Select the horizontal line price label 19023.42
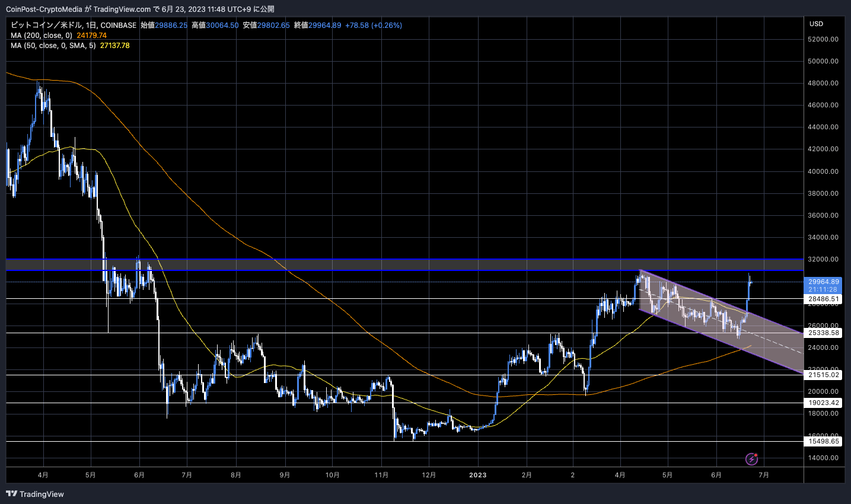The image size is (851, 504). tap(824, 403)
